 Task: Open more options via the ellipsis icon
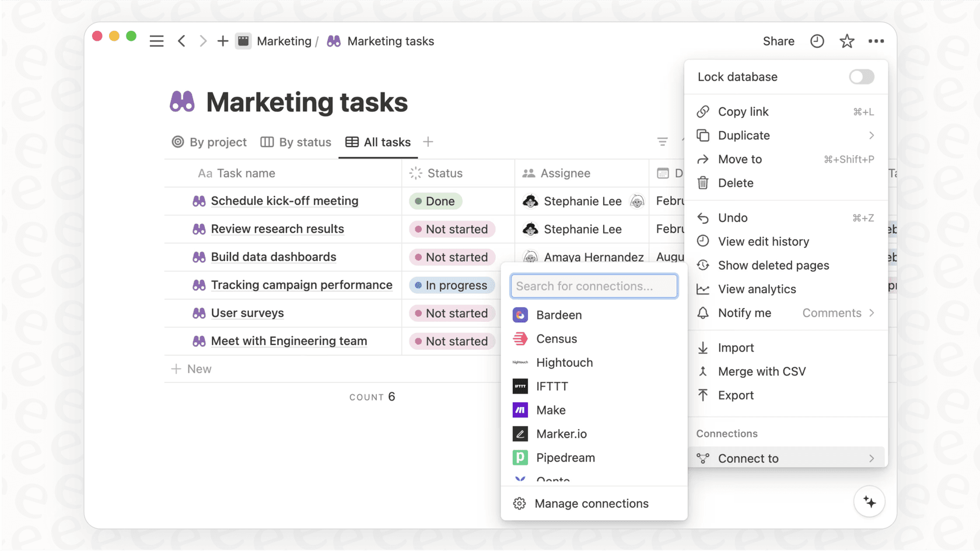tap(877, 41)
